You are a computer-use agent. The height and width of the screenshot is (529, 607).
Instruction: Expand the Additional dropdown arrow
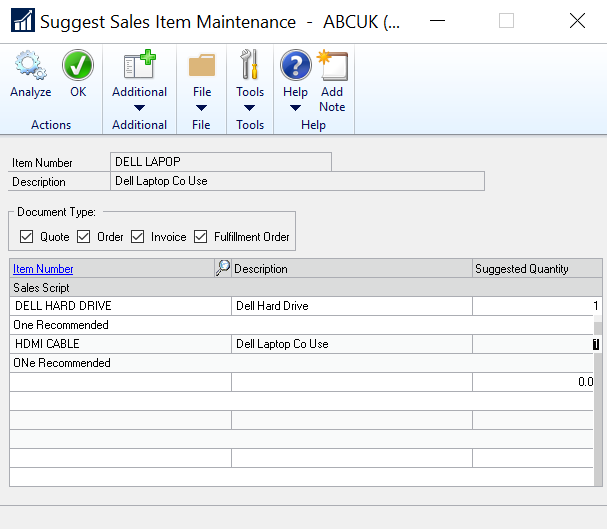139,108
